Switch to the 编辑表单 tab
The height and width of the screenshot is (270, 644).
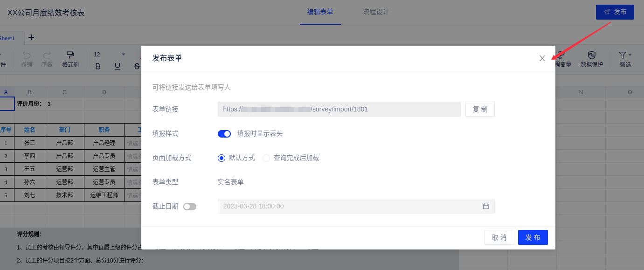click(320, 12)
